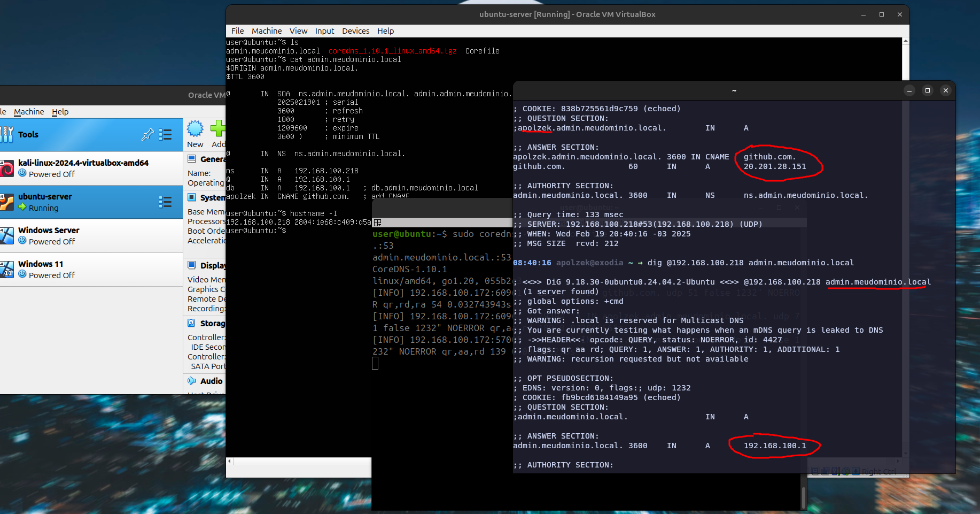Click the Audio section header
Viewport: 980px width, 514px height.
coord(211,381)
